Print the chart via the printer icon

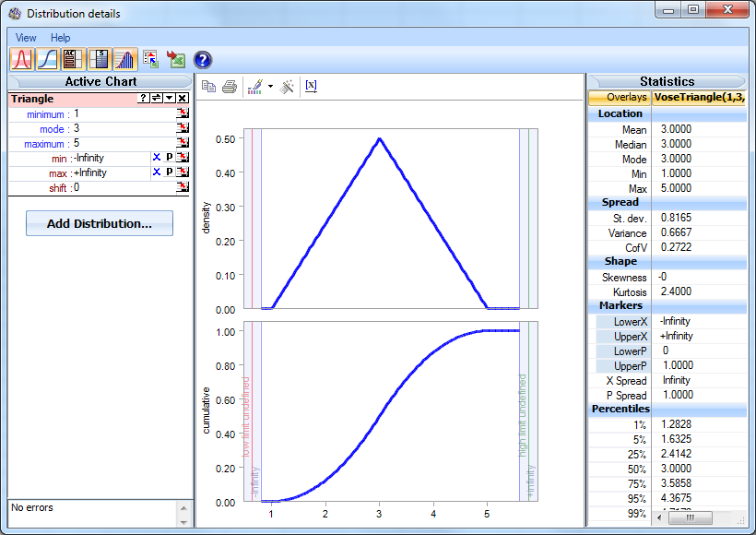point(229,85)
